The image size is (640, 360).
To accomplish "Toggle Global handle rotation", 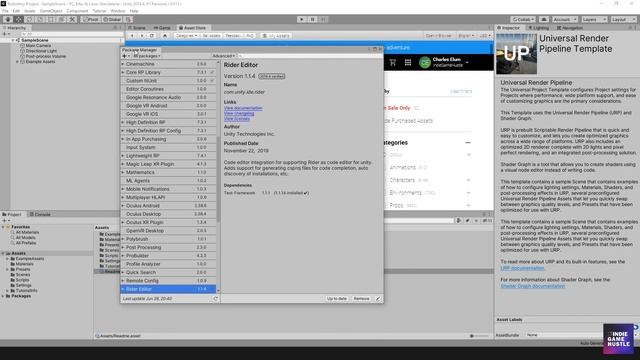I will click(x=112, y=20).
